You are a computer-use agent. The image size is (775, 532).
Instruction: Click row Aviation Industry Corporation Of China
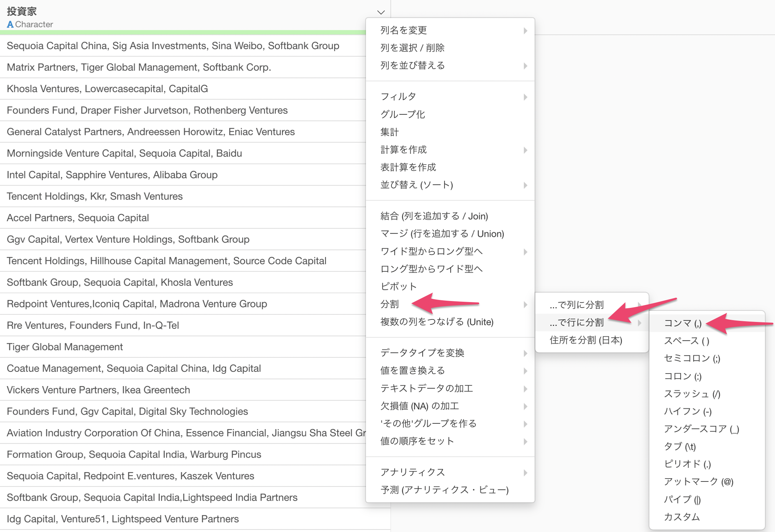point(183,433)
